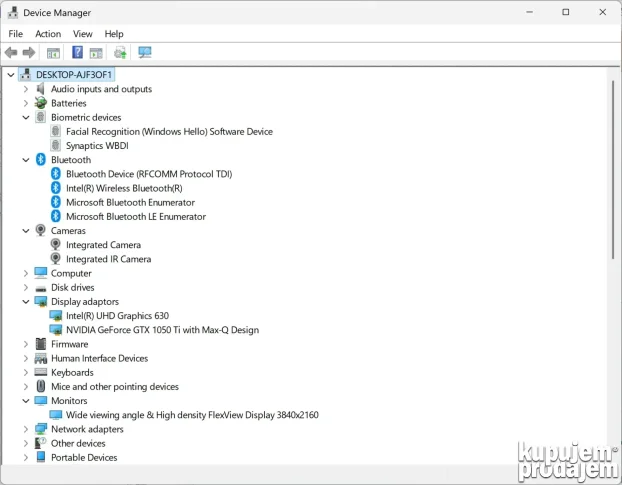Select Microsoft Bluetooth Enumerator entry
This screenshot has height=485, width=622.
(x=131, y=202)
